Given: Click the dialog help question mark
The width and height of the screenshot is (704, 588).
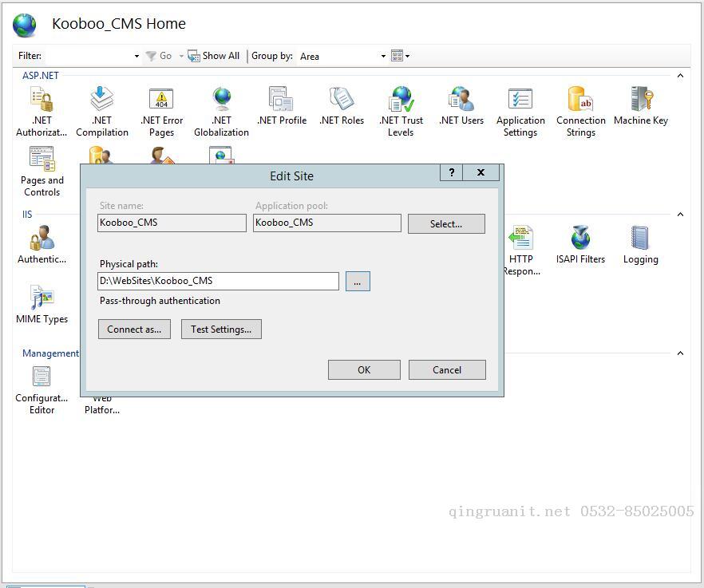Looking at the screenshot, I should click(x=451, y=173).
